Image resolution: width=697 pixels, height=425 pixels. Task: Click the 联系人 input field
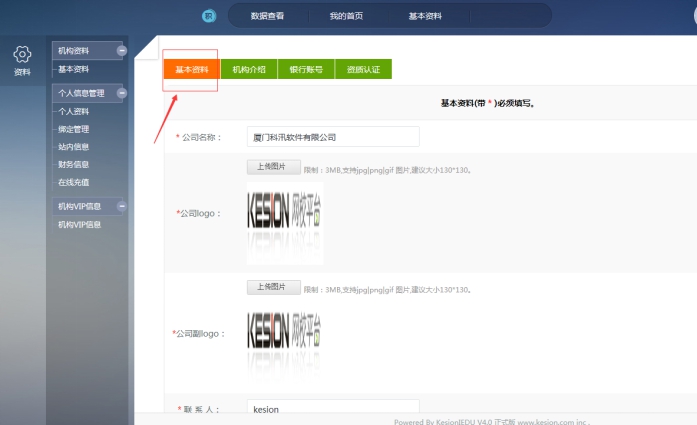click(333, 409)
